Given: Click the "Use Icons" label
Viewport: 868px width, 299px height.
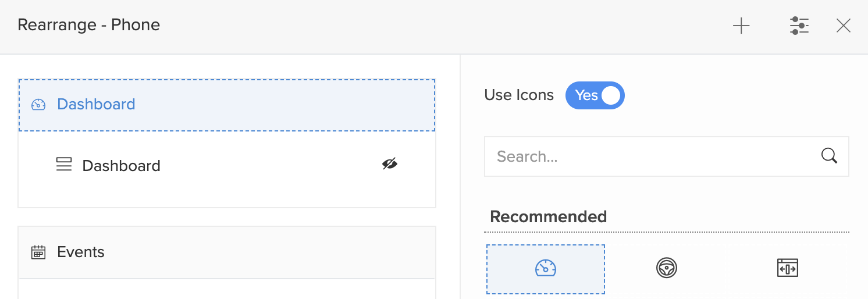Looking at the screenshot, I should point(518,95).
